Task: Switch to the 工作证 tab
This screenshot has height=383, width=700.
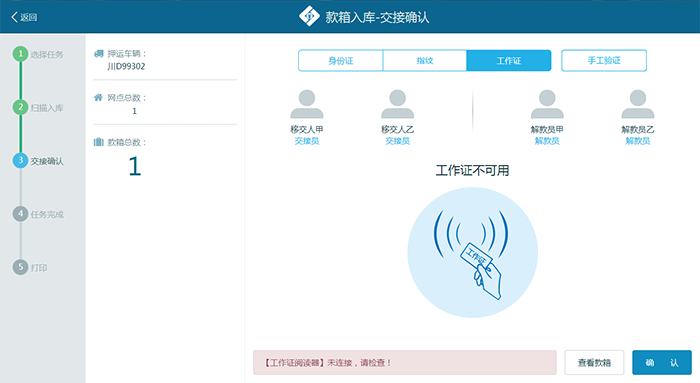Action: click(x=508, y=60)
